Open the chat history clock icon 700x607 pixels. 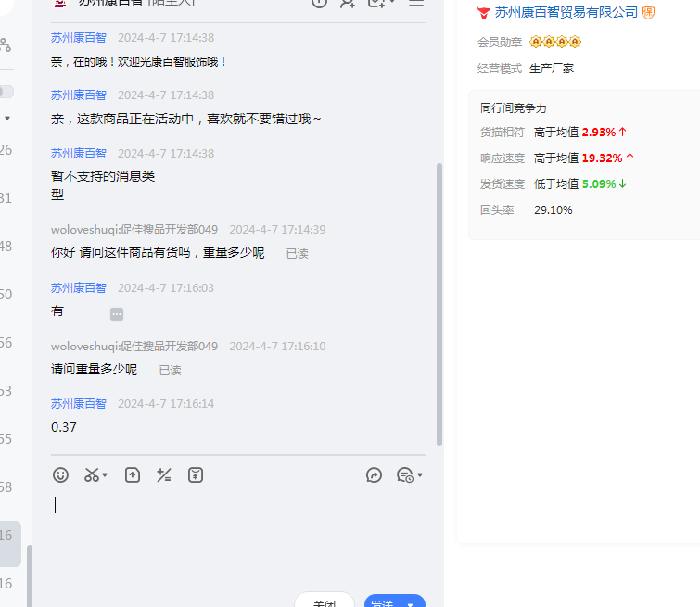click(x=404, y=475)
